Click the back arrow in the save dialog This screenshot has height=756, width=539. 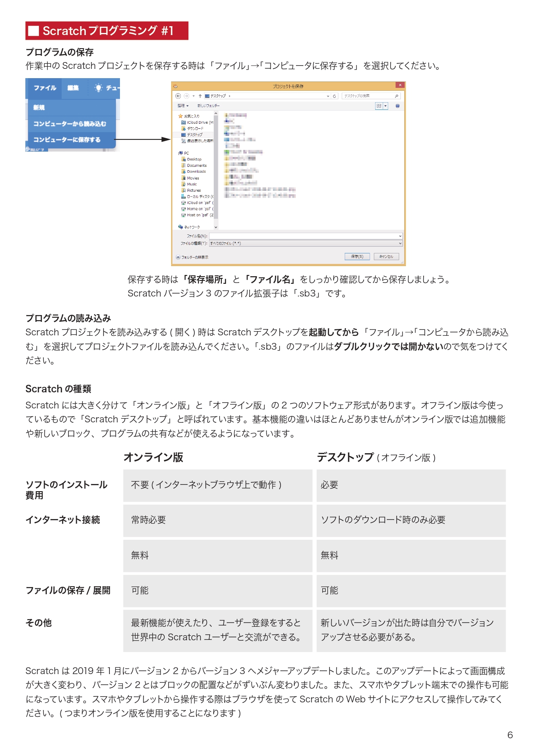(178, 96)
